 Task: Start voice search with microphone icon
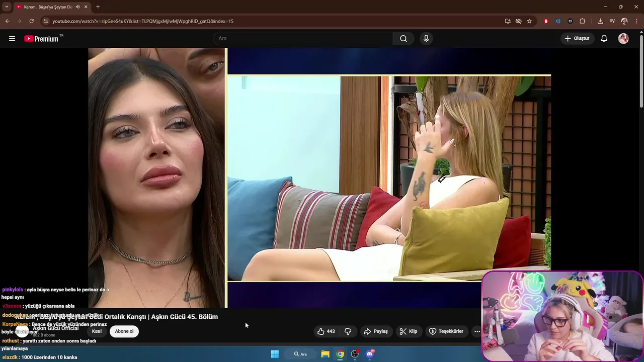426,39
